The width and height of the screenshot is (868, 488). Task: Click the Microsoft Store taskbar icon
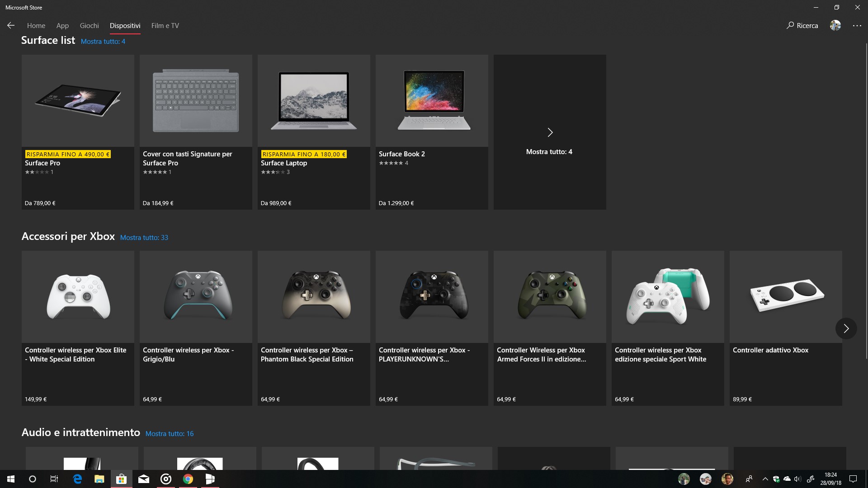click(x=121, y=479)
